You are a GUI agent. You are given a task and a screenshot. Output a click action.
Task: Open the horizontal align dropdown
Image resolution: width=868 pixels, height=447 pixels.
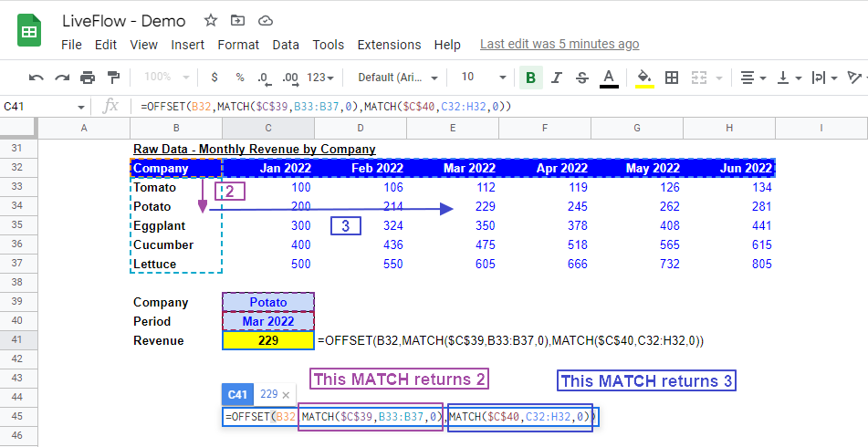752,78
